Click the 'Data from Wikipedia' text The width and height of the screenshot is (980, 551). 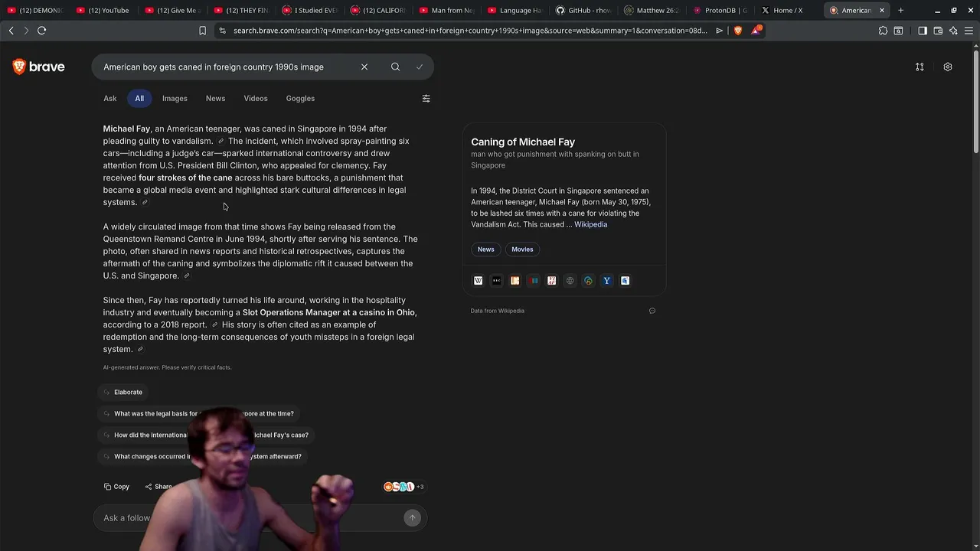click(x=498, y=311)
